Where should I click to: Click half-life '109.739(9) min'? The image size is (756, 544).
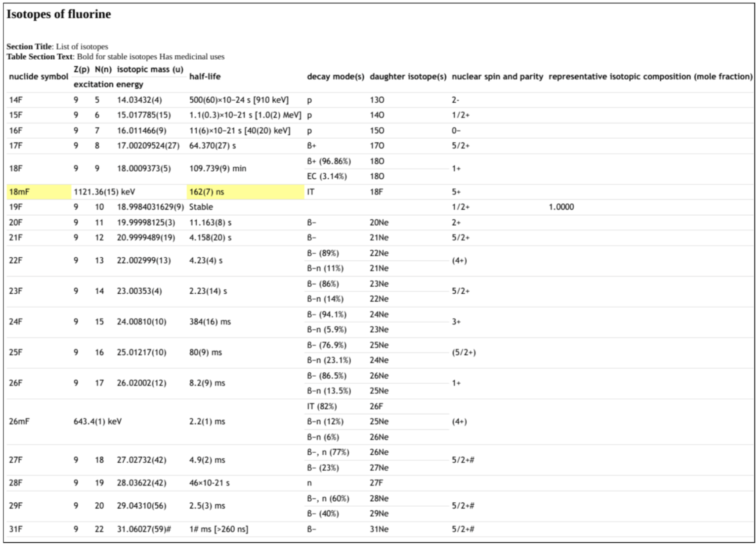tap(218, 169)
